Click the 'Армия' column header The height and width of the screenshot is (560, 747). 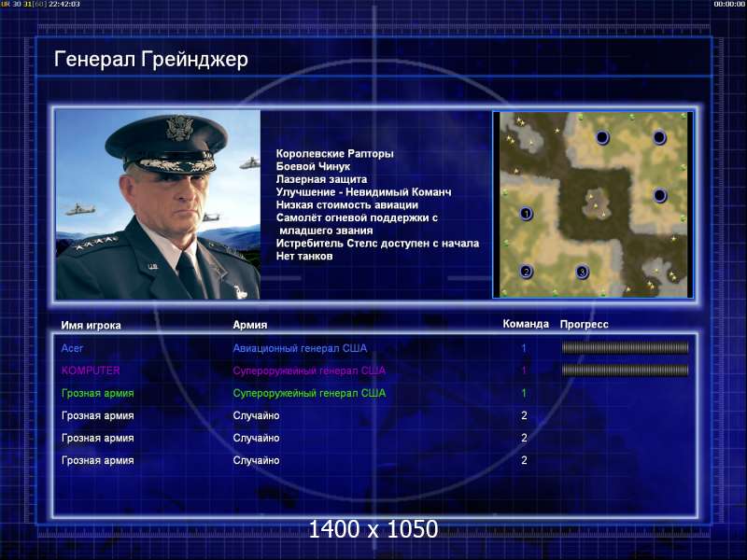pos(250,325)
